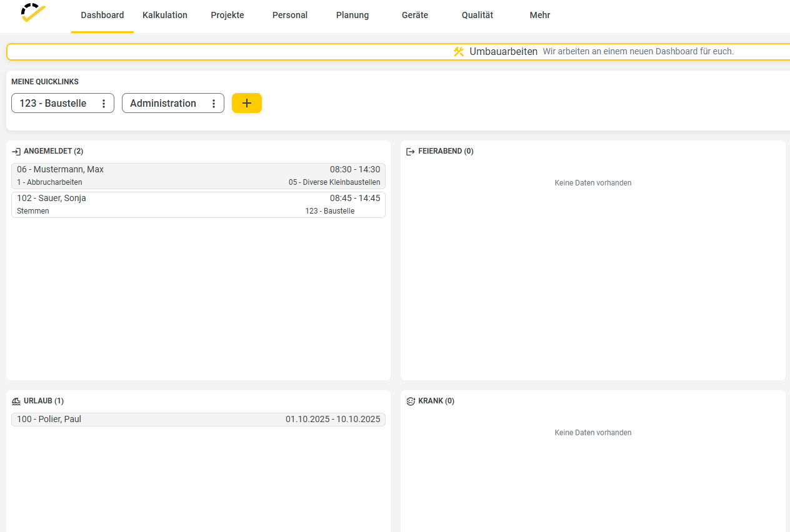Click the app logo checkmark icon
790x532 pixels.
click(33, 12)
